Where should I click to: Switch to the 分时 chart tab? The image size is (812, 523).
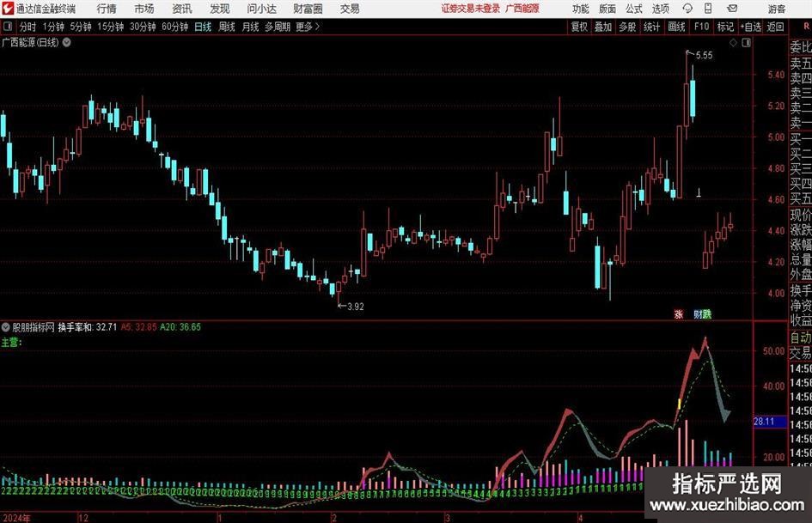28,27
